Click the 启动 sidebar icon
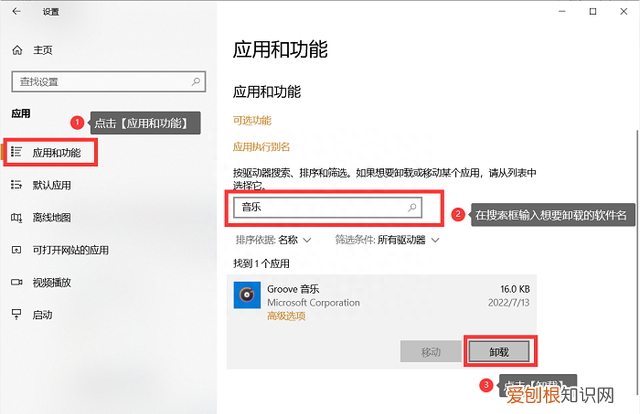Viewport: 640px width, 414px height. (16, 314)
